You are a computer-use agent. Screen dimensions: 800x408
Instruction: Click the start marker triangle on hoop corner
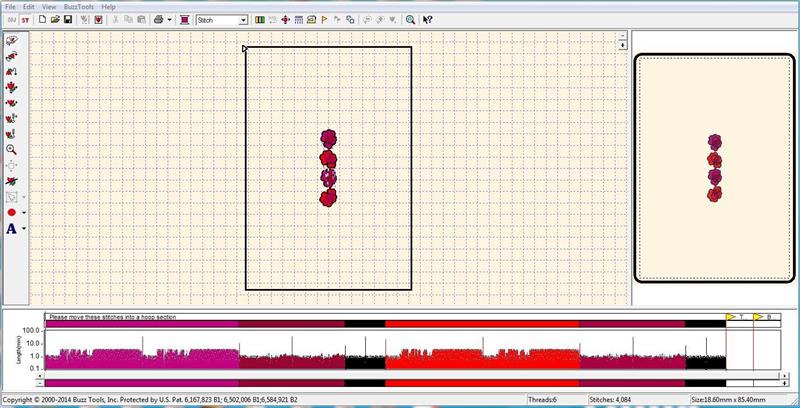[244, 48]
